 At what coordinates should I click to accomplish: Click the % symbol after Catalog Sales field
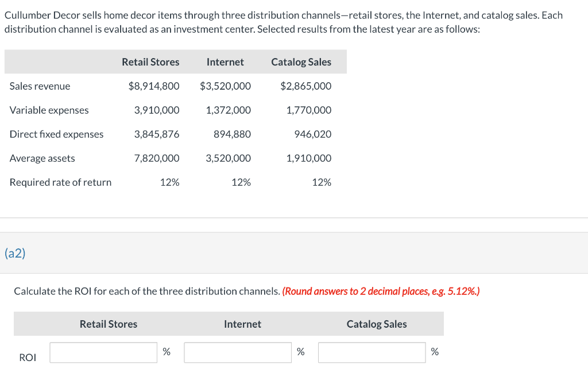coord(435,352)
